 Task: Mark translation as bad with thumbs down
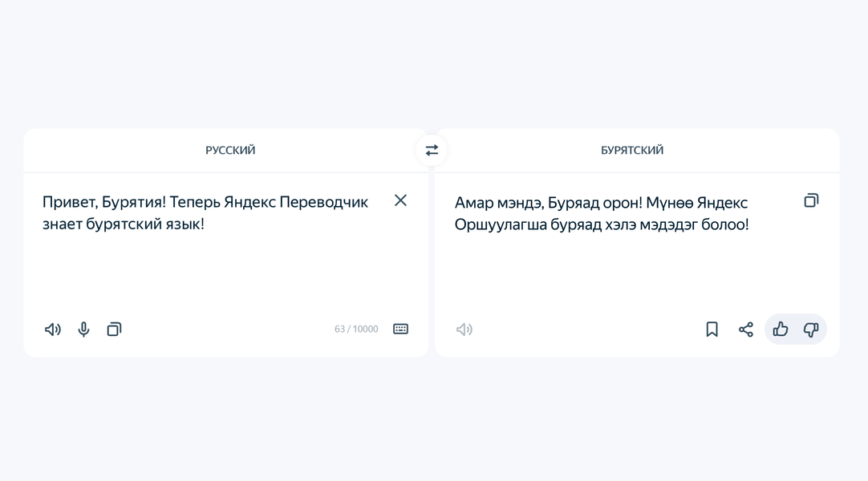click(811, 329)
